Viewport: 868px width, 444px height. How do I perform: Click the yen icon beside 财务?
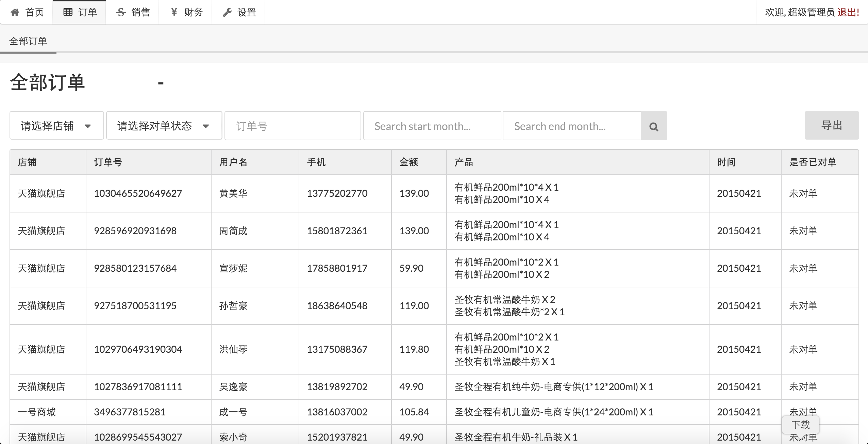pyautogui.click(x=174, y=12)
